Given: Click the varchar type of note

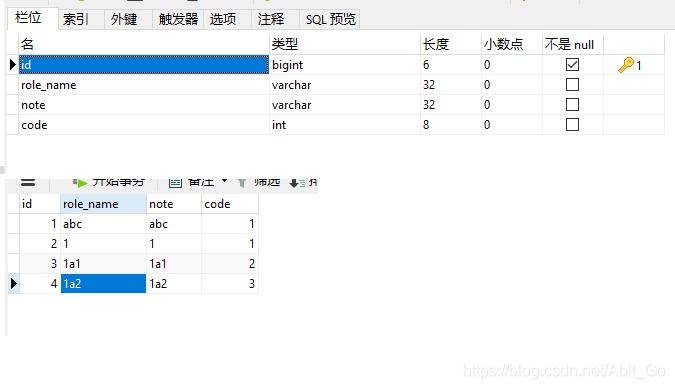Looking at the screenshot, I should coord(345,105).
